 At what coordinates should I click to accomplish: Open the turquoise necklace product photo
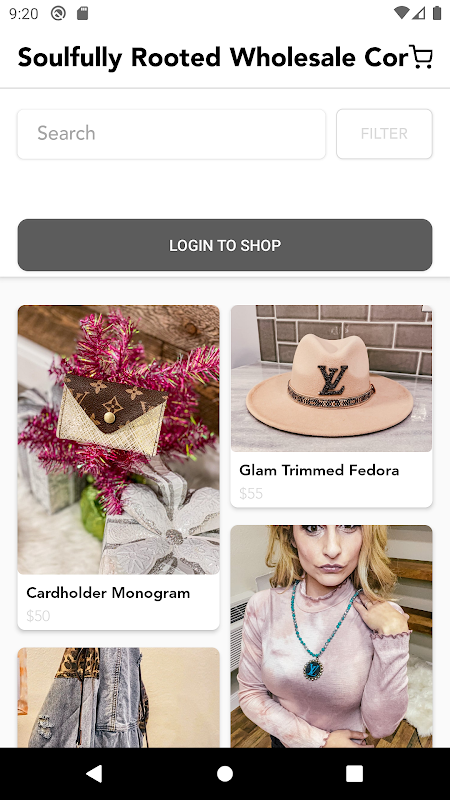332,636
